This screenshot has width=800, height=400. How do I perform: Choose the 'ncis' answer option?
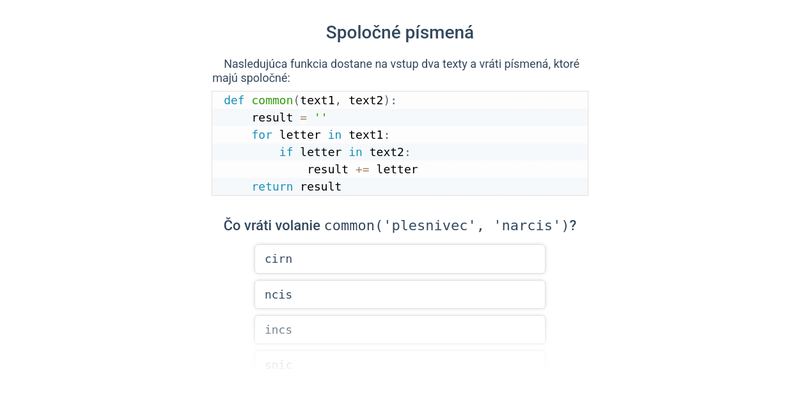coord(399,294)
